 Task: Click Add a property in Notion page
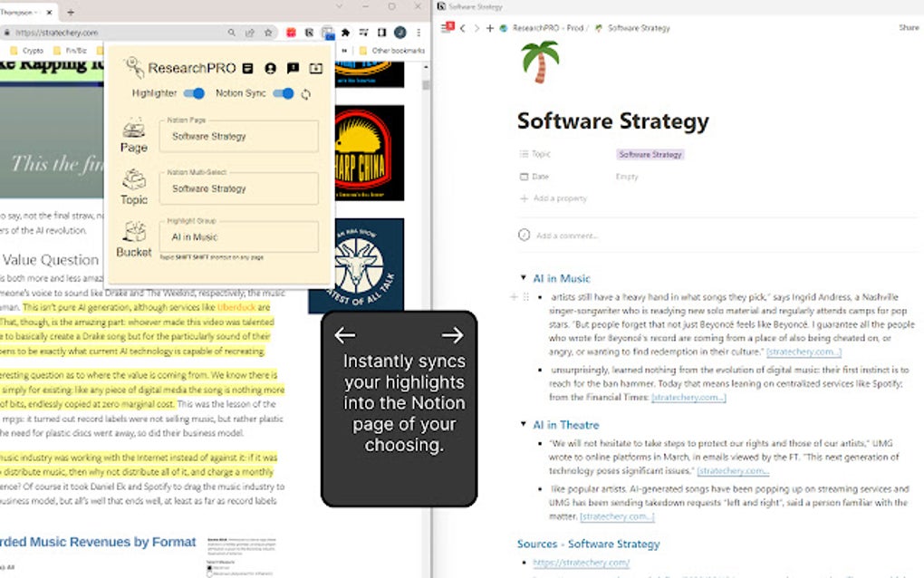(553, 198)
